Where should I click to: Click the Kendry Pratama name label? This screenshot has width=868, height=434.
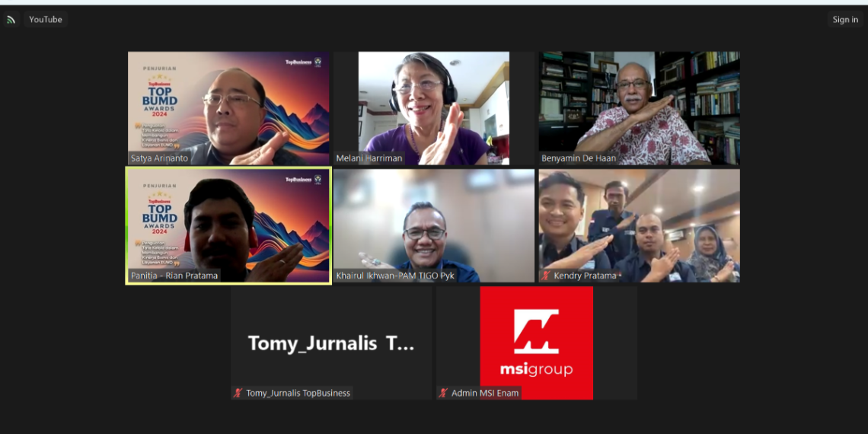pos(585,276)
